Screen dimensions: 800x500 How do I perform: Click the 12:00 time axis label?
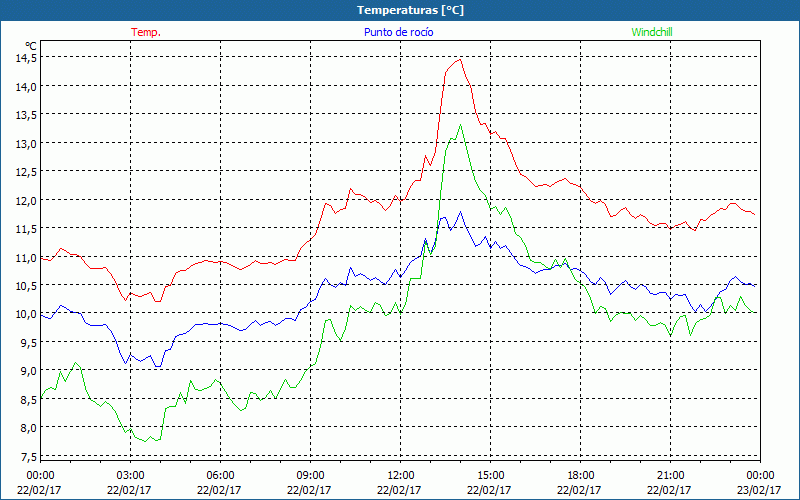[x=401, y=476]
